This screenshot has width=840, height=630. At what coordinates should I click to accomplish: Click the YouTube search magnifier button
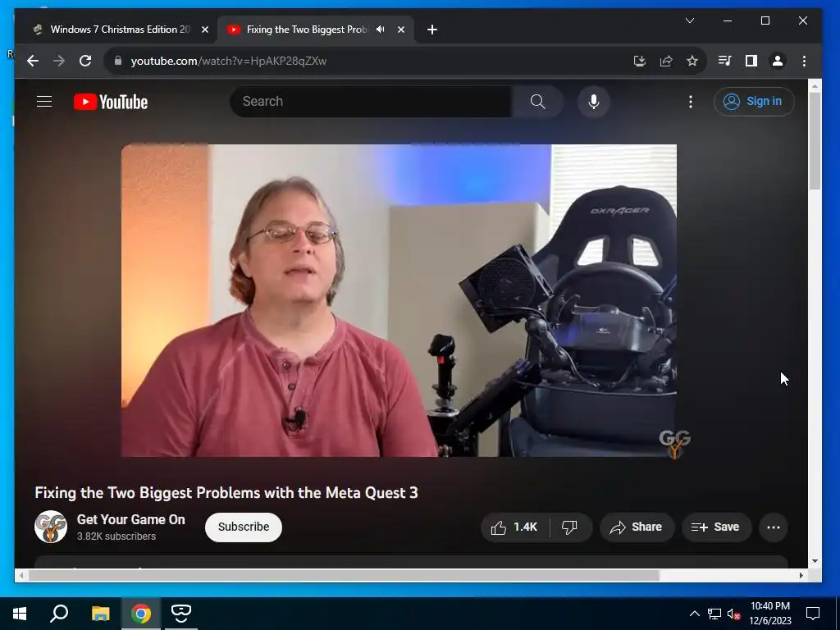[537, 102]
